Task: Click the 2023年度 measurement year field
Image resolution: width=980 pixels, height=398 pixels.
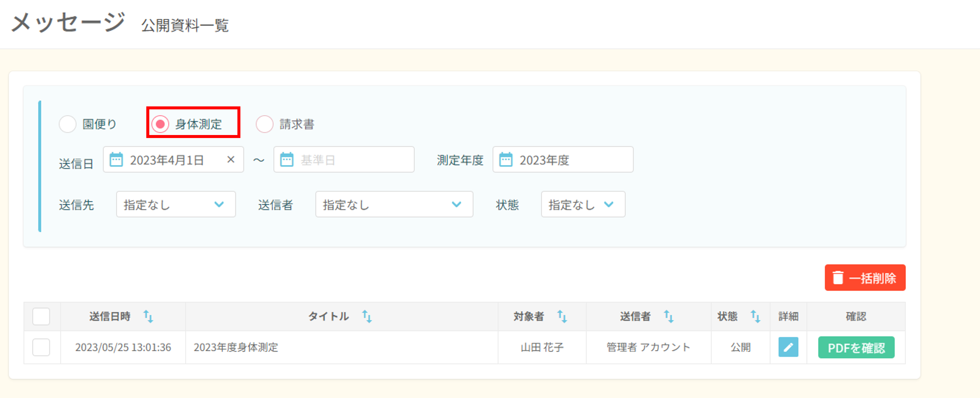Action: tap(563, 160)
